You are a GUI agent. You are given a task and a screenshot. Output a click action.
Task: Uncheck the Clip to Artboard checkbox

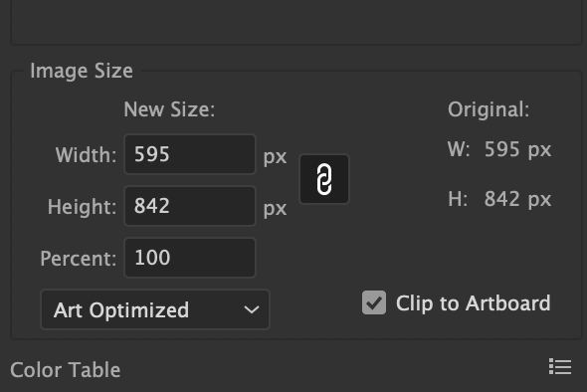374,302
